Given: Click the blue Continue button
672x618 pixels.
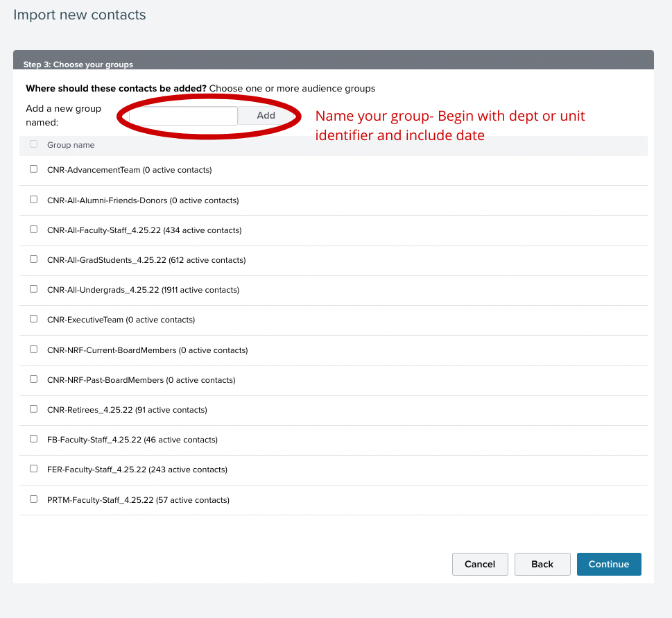Looking at the screenshot, I should coord(609,564).
